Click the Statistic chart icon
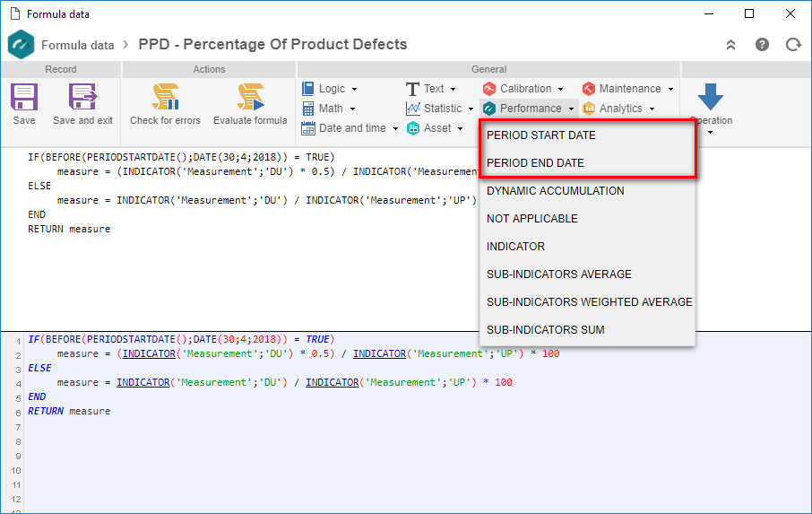 (413, 109)
